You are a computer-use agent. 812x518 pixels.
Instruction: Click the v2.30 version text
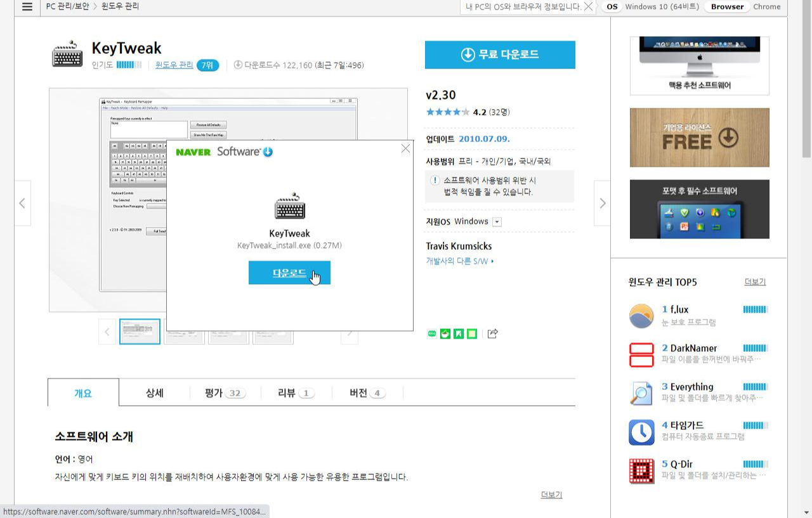(x=441, y=95)
